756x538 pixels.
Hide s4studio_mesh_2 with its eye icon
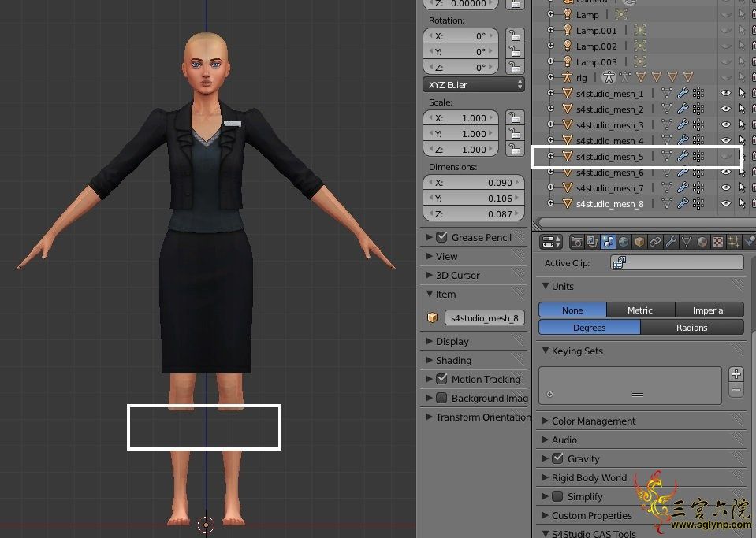pos(725,109)
